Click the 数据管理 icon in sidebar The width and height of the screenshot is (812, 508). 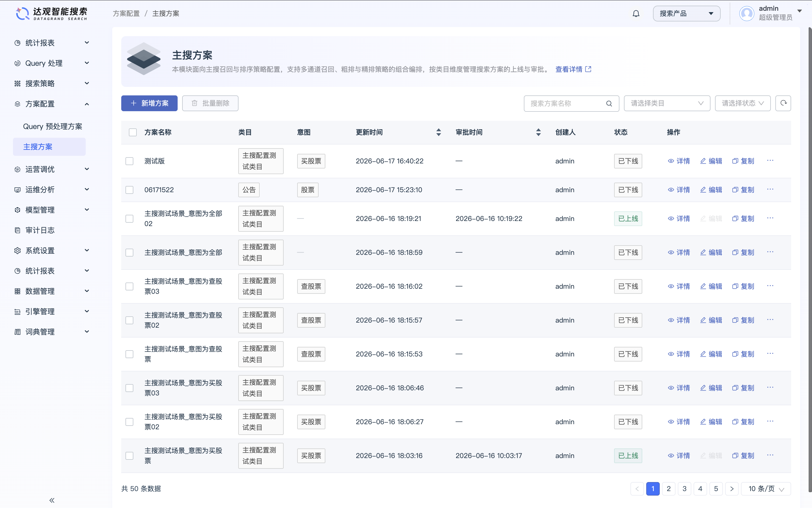coord(17,291)
